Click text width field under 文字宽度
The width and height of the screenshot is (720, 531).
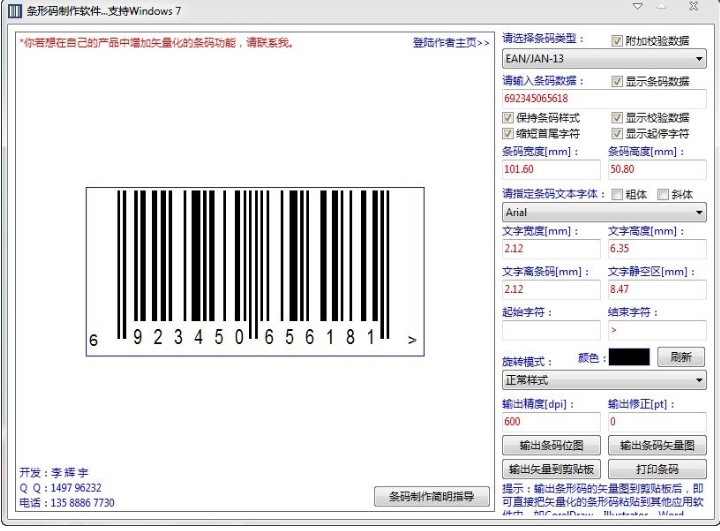pos(551,249)
